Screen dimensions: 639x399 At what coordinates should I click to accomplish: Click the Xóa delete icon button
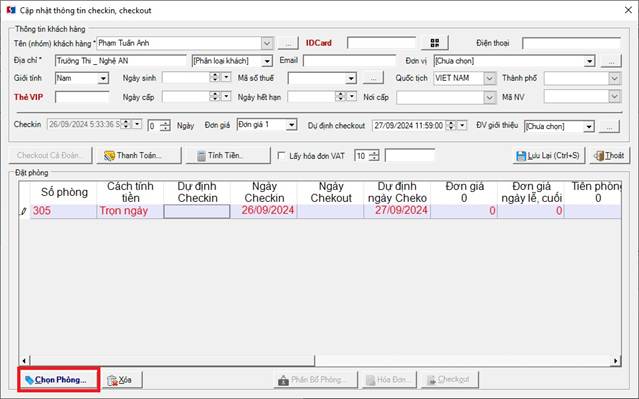[122, 380]
